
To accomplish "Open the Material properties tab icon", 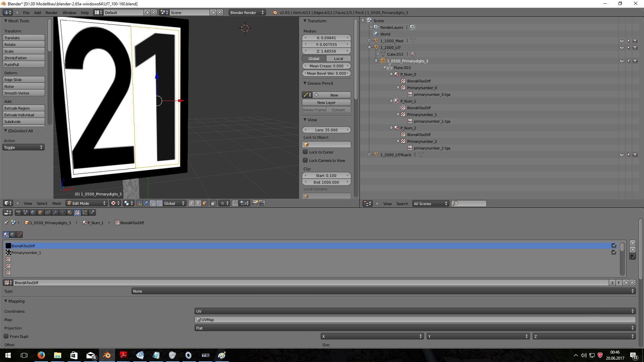I will point(70,213).
